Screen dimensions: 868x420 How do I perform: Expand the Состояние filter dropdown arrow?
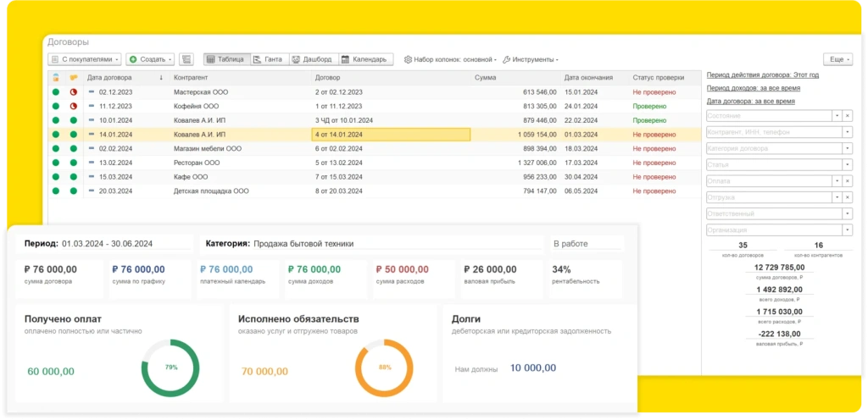837,115
